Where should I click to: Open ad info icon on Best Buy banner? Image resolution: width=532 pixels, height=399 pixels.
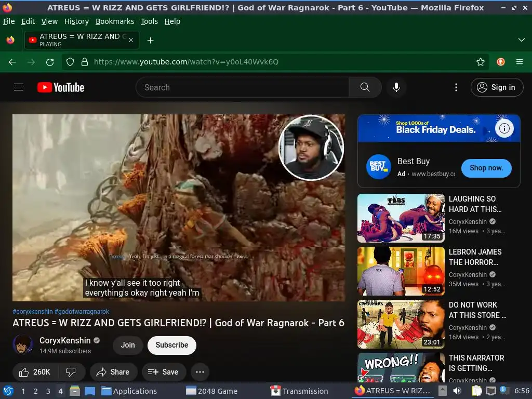click(x=504, y=128)
